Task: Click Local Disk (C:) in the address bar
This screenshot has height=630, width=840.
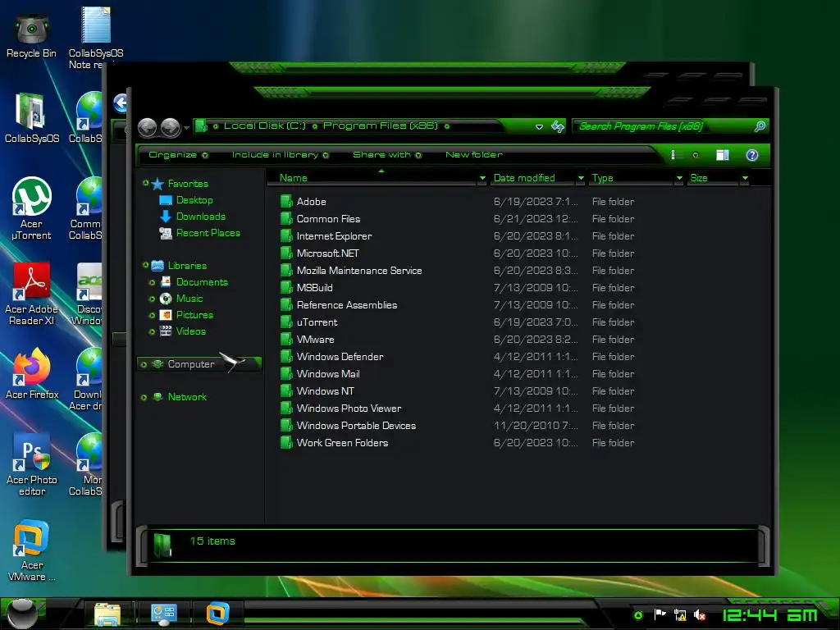Action: (265, 126)
